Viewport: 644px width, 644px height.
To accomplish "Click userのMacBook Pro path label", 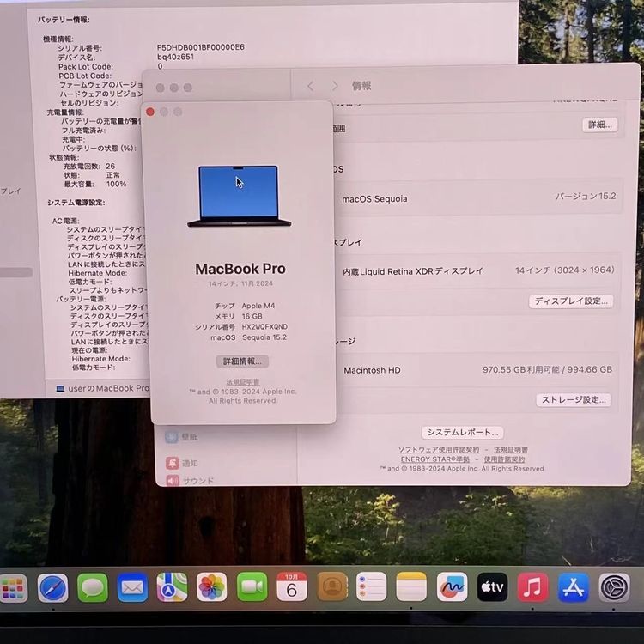I will pyautogui.click(x=108, y=388).
